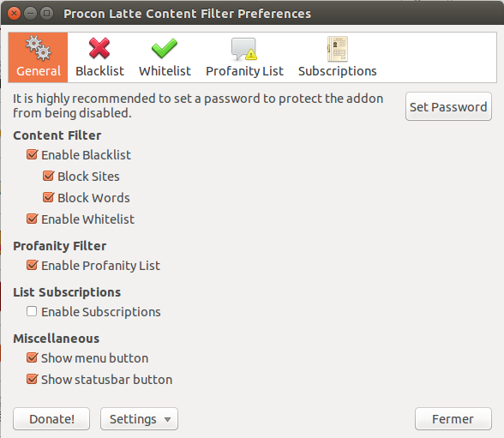
Task: Close the preferences window via titlebar
Action: [x=14, y=14]
